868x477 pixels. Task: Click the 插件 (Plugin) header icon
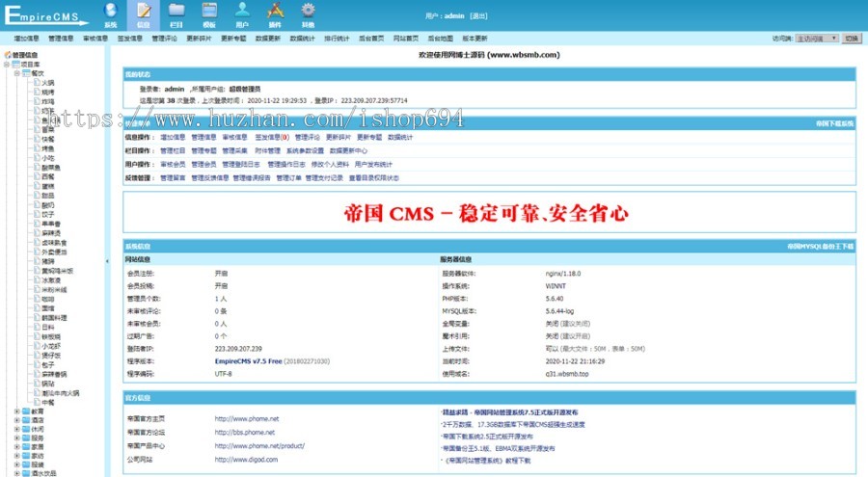pos(275,13)
